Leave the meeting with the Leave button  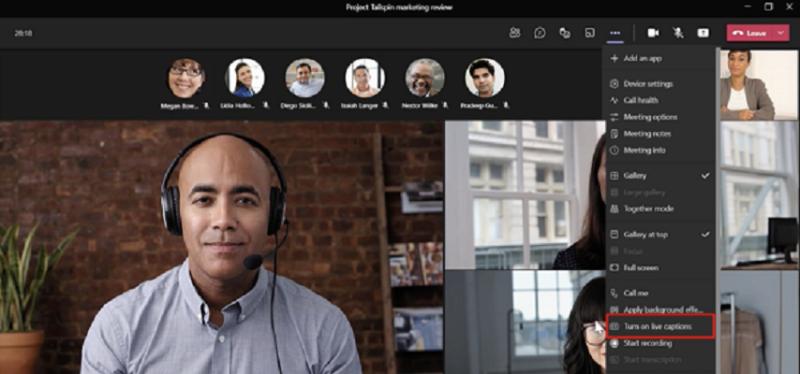click(x=751, y=33)
